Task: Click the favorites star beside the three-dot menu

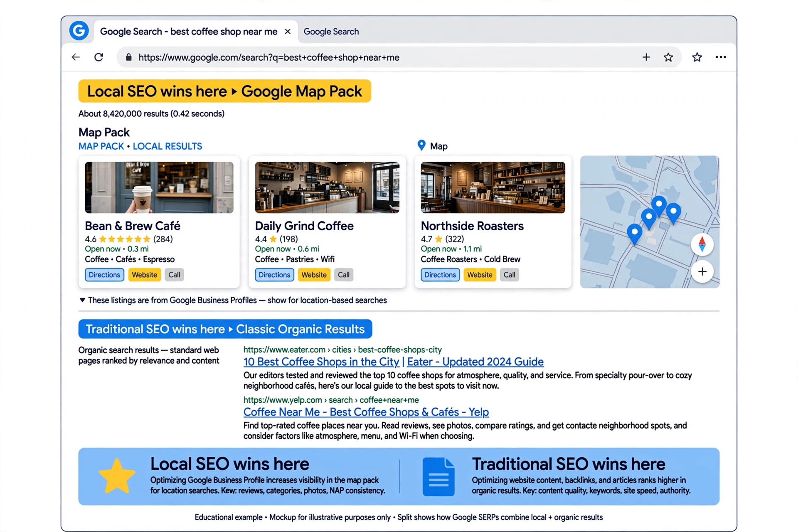Action: pyautogui.click(x=697, y=57)
